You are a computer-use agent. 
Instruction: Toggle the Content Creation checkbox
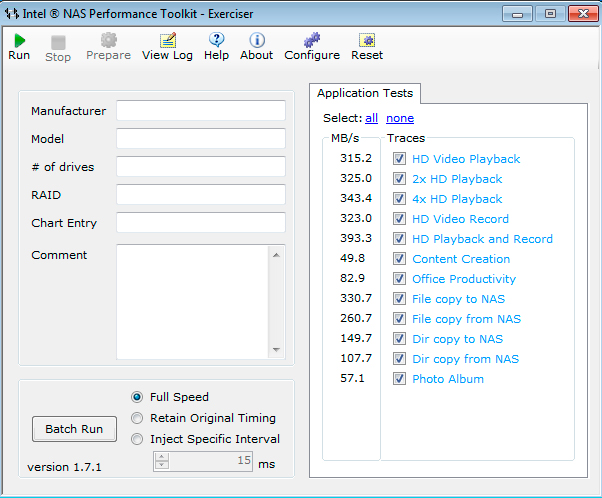[x=399, y=259]
